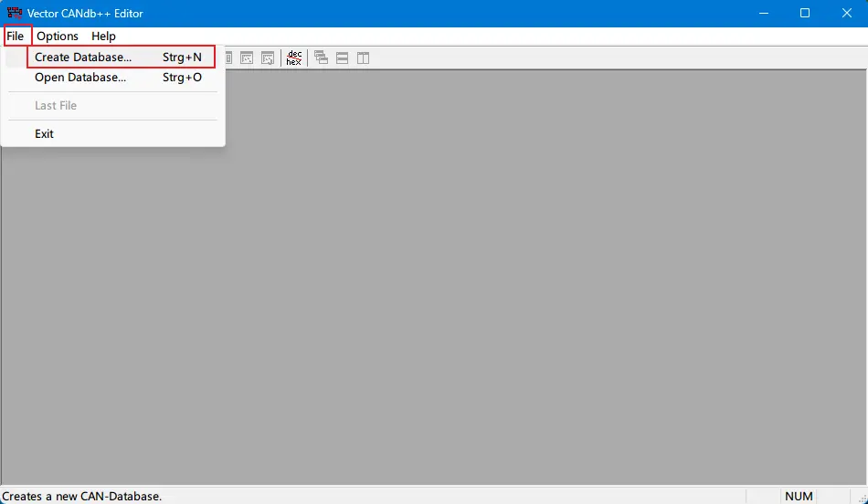
Task: Click the greyed-out Last File entry
Action: pyautogui.click(x=113, y=106)
